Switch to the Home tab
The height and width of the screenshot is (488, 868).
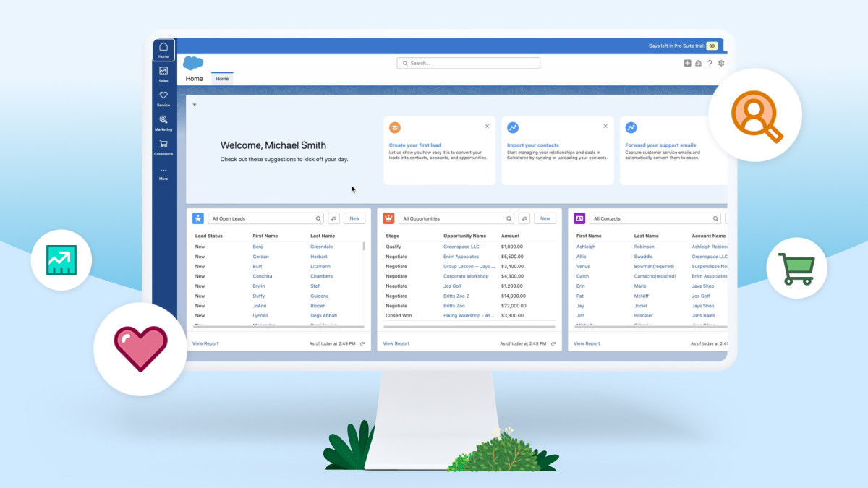click(x=222, y=78)
